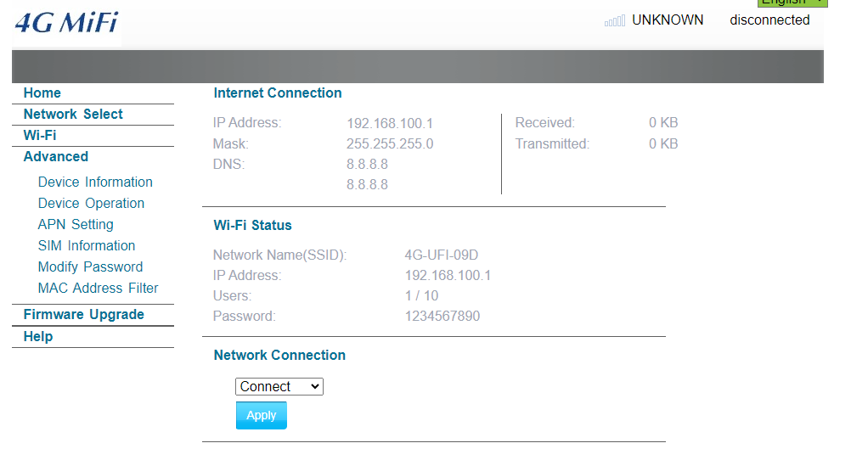The image size is (868, 460).
Task: Open the Help menu
Action: coord(38,337)
